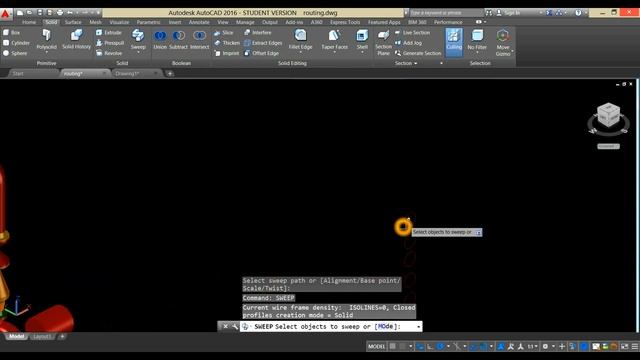Apply the Union boolean operation
This screenshot has width=640, height=360.
(x=160, y=39)
